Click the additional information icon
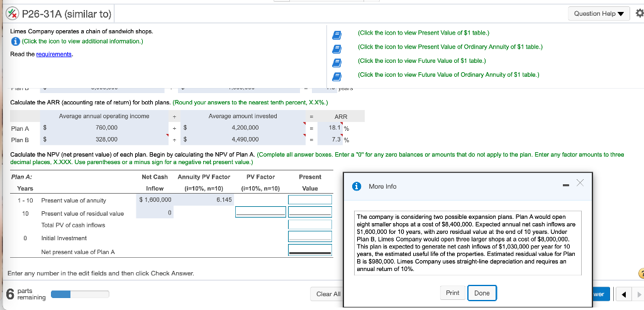The image size is (644, 310). (x=15, y=42)
